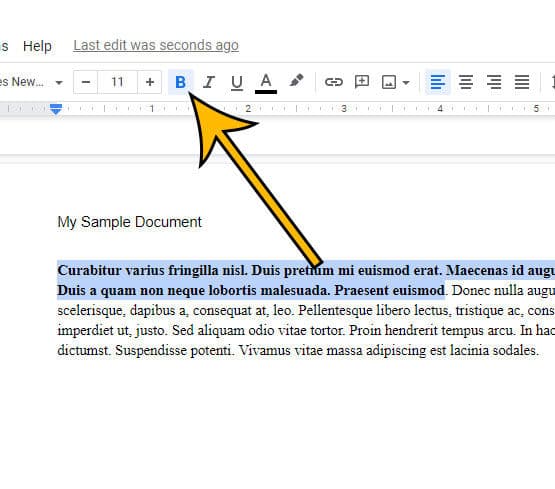Open the text color picker

pos(266,83)
